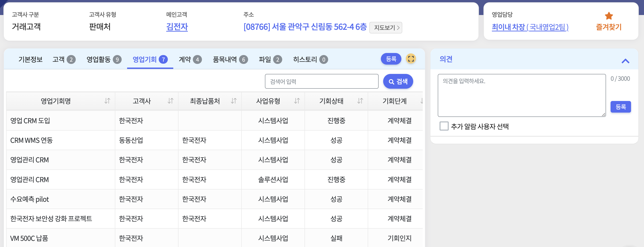This screenshot has height=247, width=644.
Task: Click the orange favorites star icon
Action: tap(609, 16)
